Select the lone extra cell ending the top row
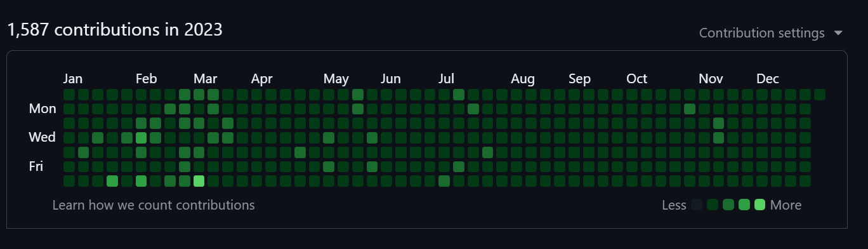The height and width of the screenshot is (249, 868). 820,95
